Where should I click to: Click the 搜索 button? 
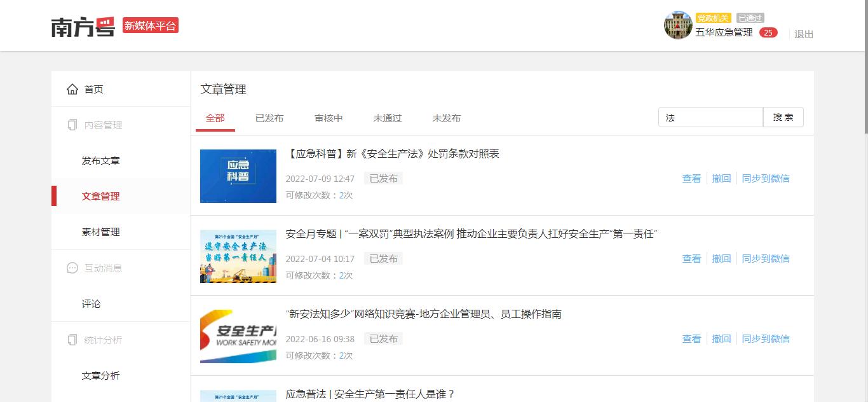pyautogui.click(x=783, y=117)
